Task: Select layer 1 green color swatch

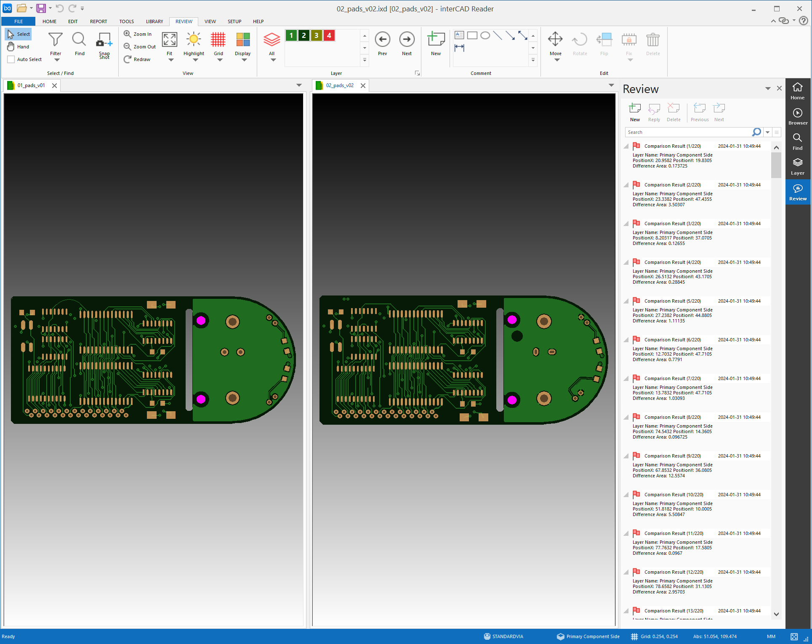Action: coord(291,36)
